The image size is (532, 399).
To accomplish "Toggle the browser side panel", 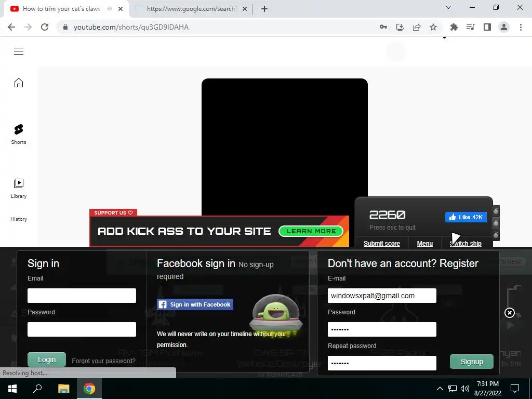I will click(x=487, y=27).
